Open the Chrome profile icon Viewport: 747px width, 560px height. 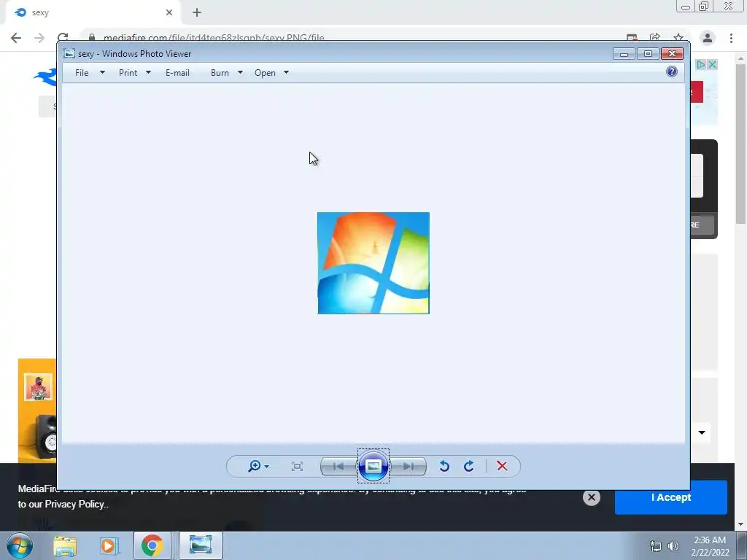click(708, 38)
